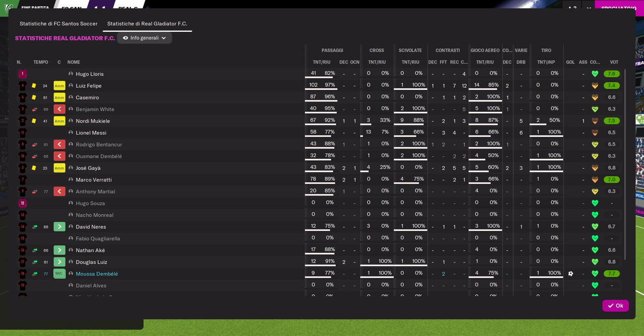Image resolution: width=644 pixels, height=336 pixels.
Task: Check Anthony Martial's heart condition icon
Action: [595, 191]
